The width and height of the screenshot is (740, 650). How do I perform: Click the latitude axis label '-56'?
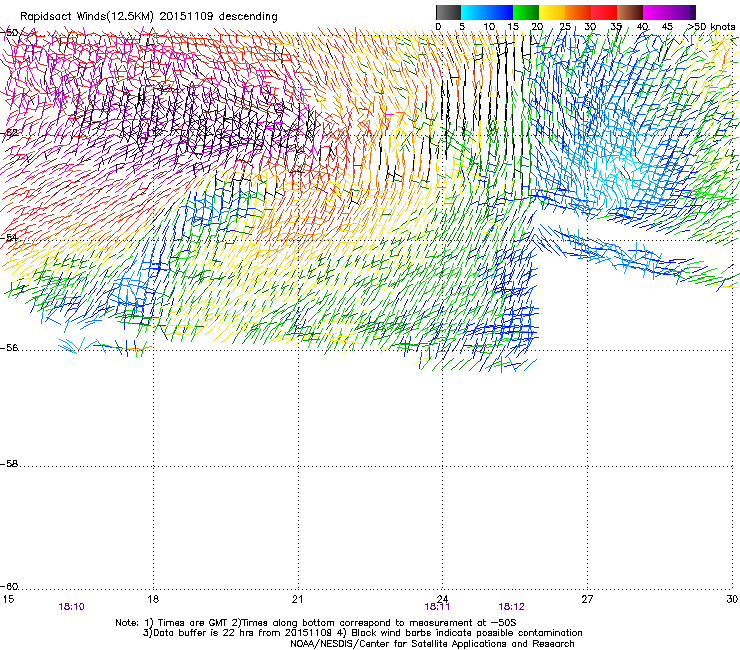9,348
